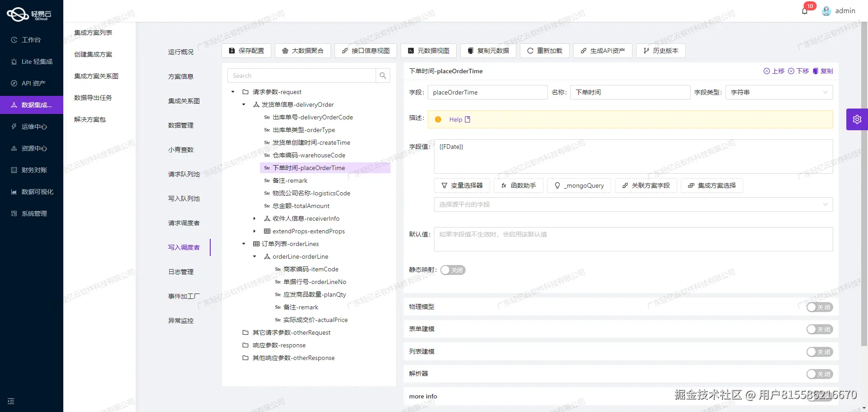Screen dimensions: 868x412
Task: Open the 选择源平台的字段 dropdown
Action: (632, 204)
